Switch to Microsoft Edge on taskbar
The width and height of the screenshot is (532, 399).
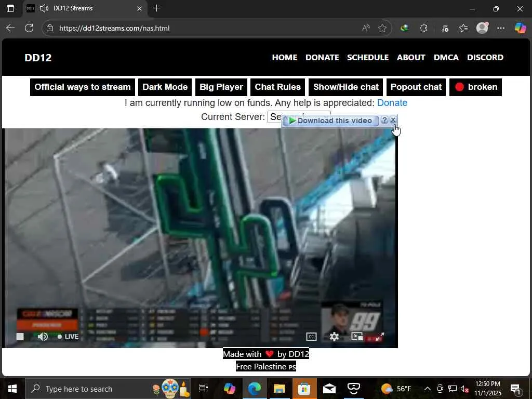click(x=254, y=389)
